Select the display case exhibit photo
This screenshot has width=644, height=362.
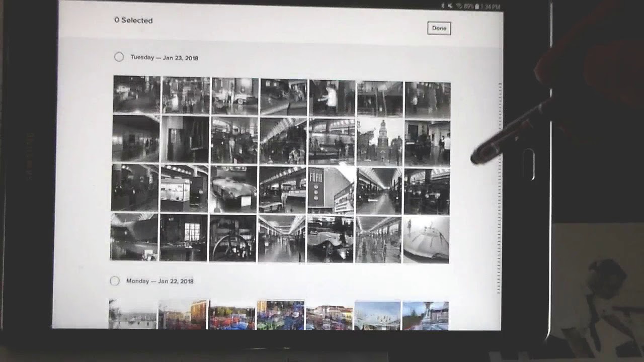pyautogui.click(x=184, y=188)
